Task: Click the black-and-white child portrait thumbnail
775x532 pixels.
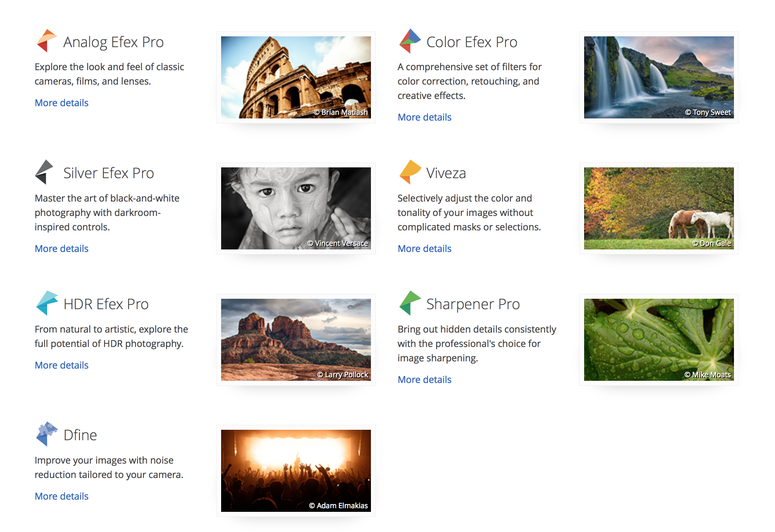Action: (x=296, y=208)
